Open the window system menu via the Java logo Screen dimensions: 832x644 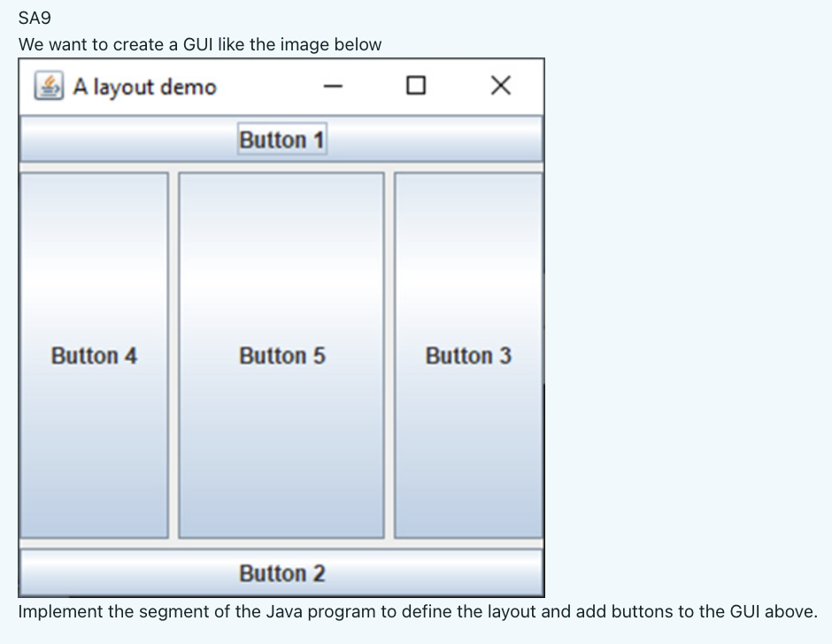(49, 86)
